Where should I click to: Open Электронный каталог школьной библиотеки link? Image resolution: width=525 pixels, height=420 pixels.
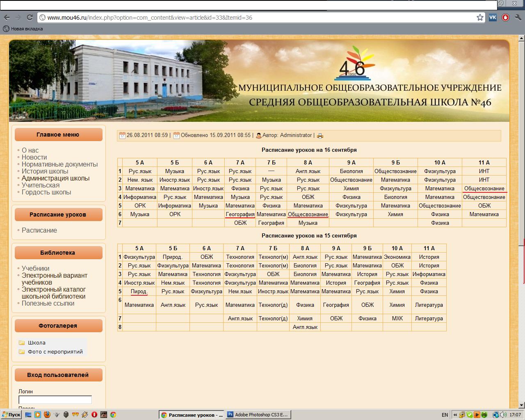[x=54, y=293]
